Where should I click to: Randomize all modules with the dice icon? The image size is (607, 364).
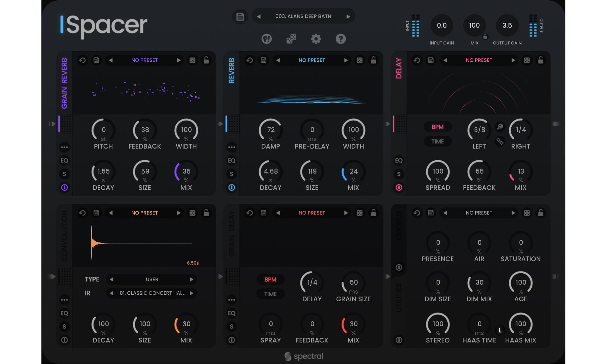(291, 38)
